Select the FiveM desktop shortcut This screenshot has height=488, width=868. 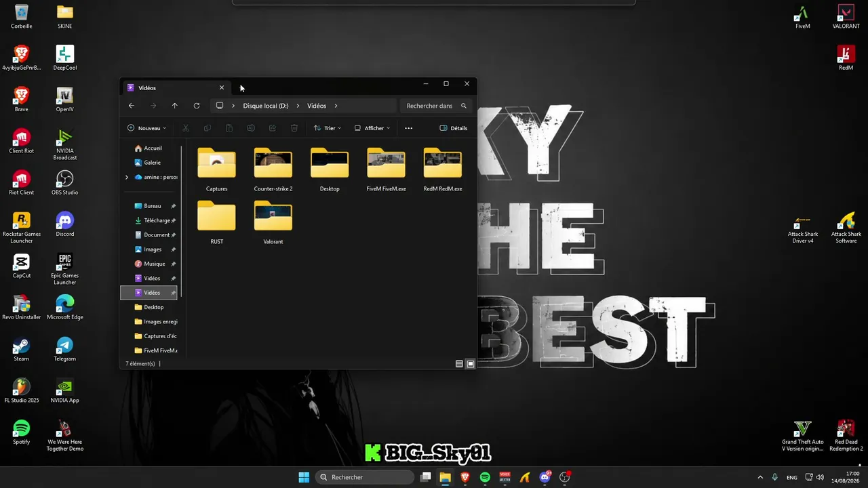[803, 16]
